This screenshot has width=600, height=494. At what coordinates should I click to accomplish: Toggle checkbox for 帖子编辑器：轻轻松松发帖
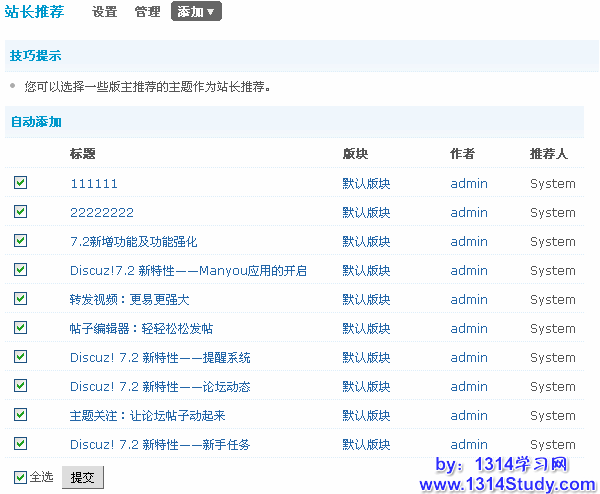[21, 328]
